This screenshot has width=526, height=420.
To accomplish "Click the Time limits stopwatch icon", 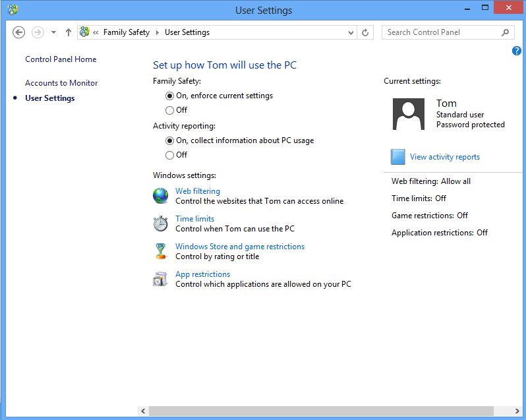I will tap(161, 224).
